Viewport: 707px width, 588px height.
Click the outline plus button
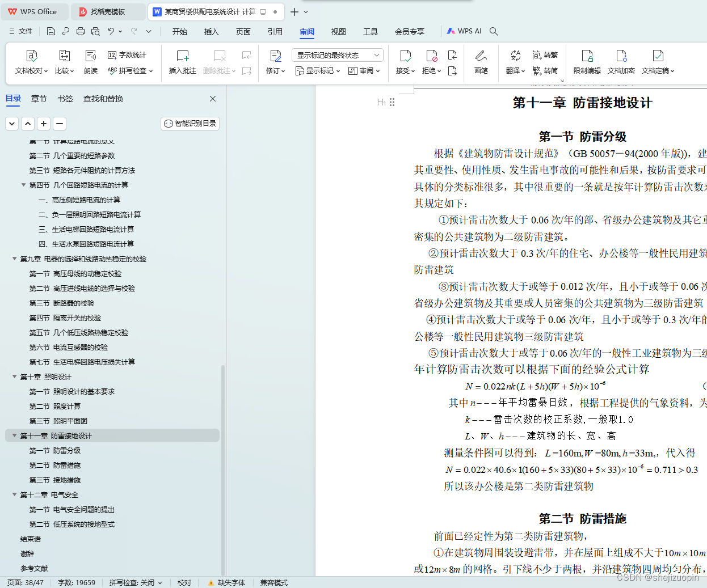point(44,124)
